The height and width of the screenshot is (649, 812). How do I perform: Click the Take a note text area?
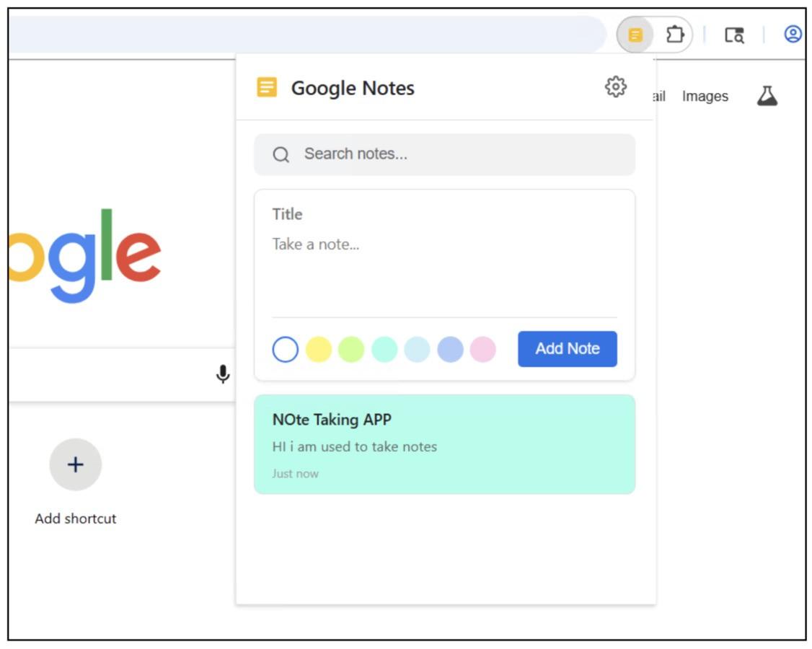coord(444,273)
